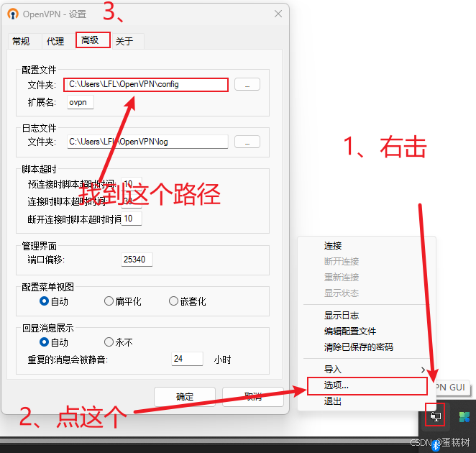Select 自动 under 配置菜单视图
The height and width of the screenshot is (453, 476).
pyautogui.click(x=53, y=301)
